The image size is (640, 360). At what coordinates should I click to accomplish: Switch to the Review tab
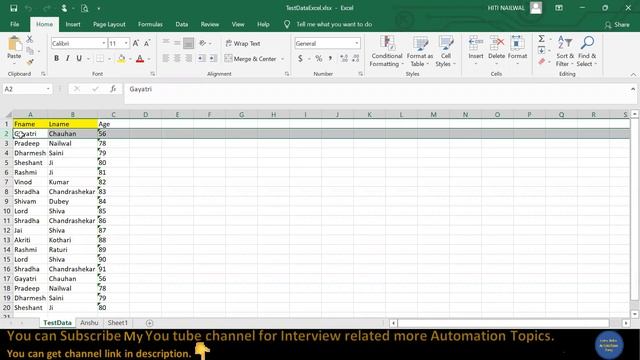tap(209, 24)
